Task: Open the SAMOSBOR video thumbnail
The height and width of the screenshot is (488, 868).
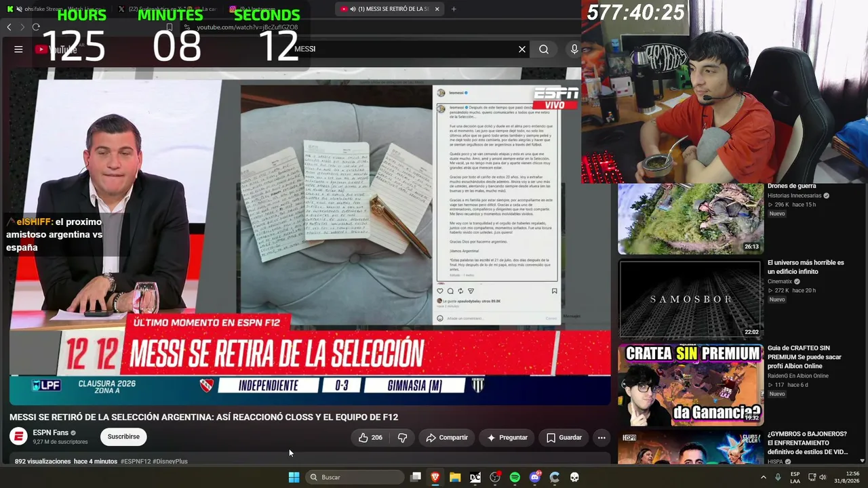Action: coord(690,299)
